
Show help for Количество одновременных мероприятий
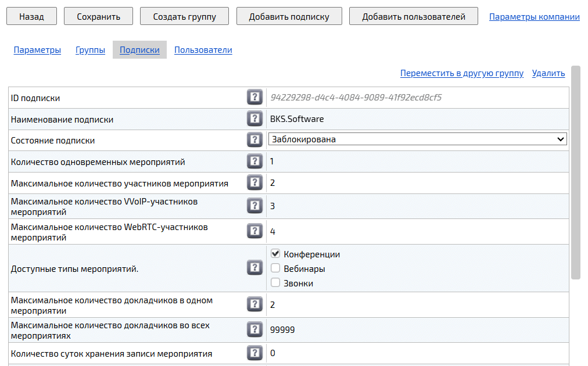[x=254, y=161]
